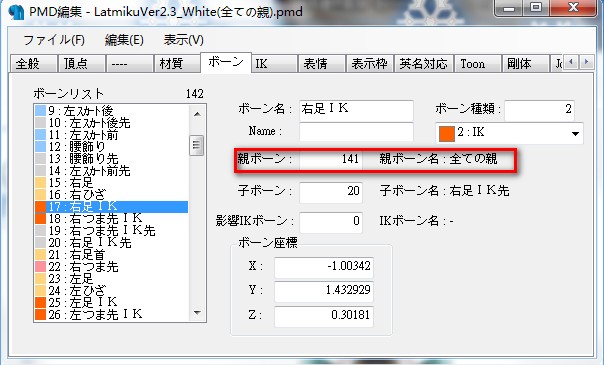
Task: Select bone 9 : 左スカート後 in list
Action: tap(112, 111)
